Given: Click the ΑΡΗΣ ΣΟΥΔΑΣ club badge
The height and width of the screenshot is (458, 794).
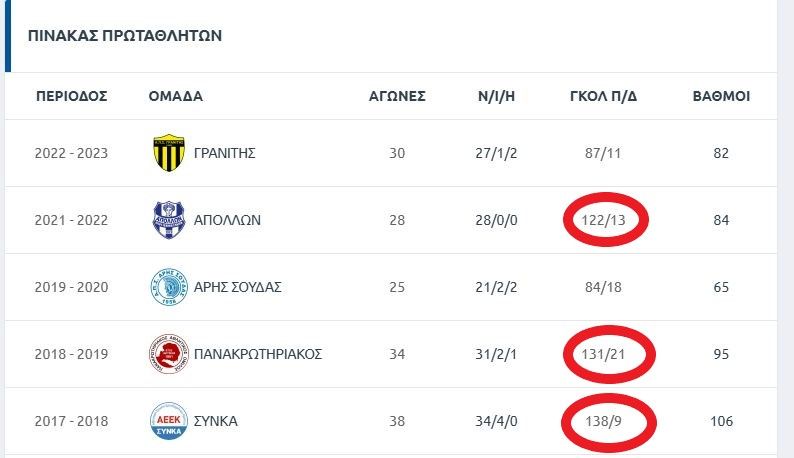Looking at the screenshot, I should point(168,287).
